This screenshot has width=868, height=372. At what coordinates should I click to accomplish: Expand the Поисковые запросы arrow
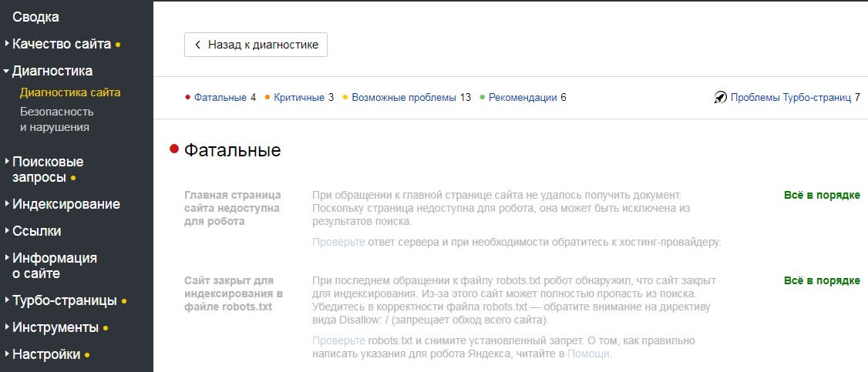(7, 162)
